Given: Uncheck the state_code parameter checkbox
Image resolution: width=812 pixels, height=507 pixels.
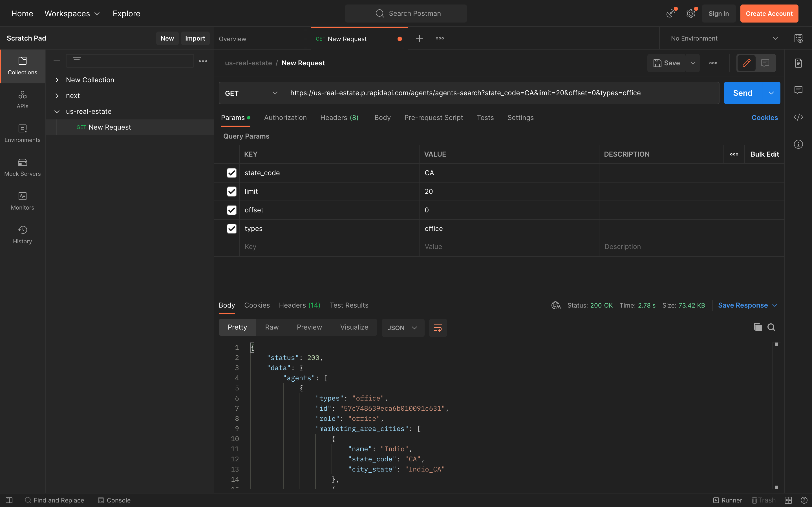Looking at the screenshot, I should click(231, 173).
